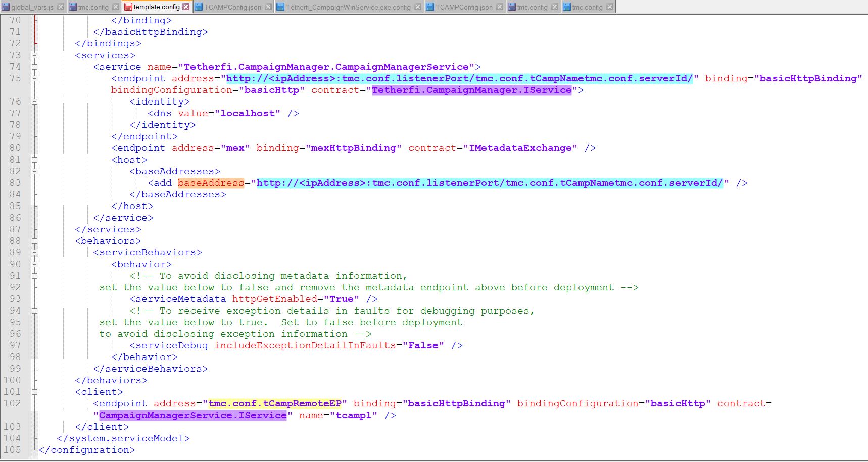Open the Tetherfi_CampaignWinService.exe.config tab

pyautogui.click(x=348, y=7)
